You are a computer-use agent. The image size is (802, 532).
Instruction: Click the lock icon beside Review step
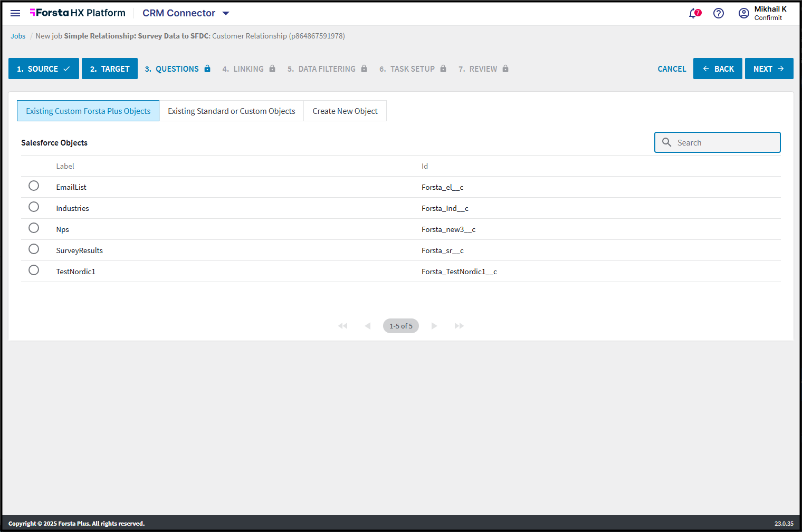505,69
